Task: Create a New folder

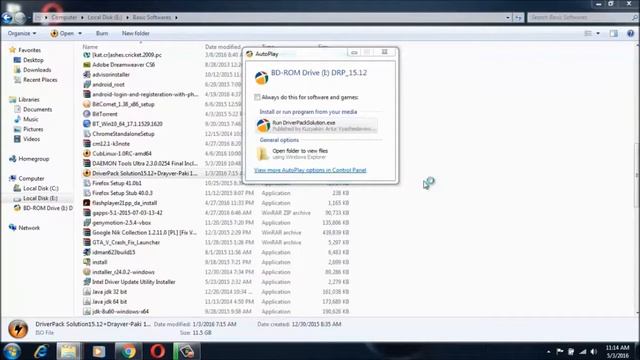Action: coord(136,33)
